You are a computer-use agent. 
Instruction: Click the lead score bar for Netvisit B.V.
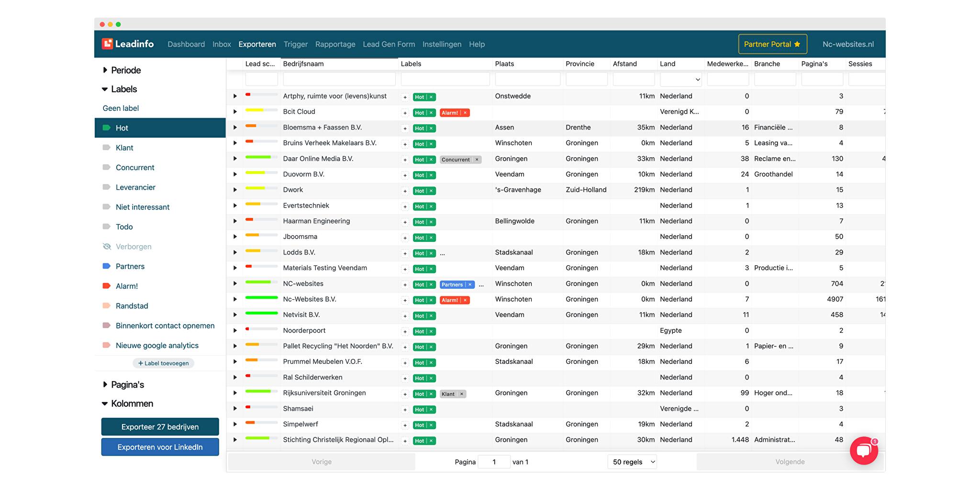(261, 313)
